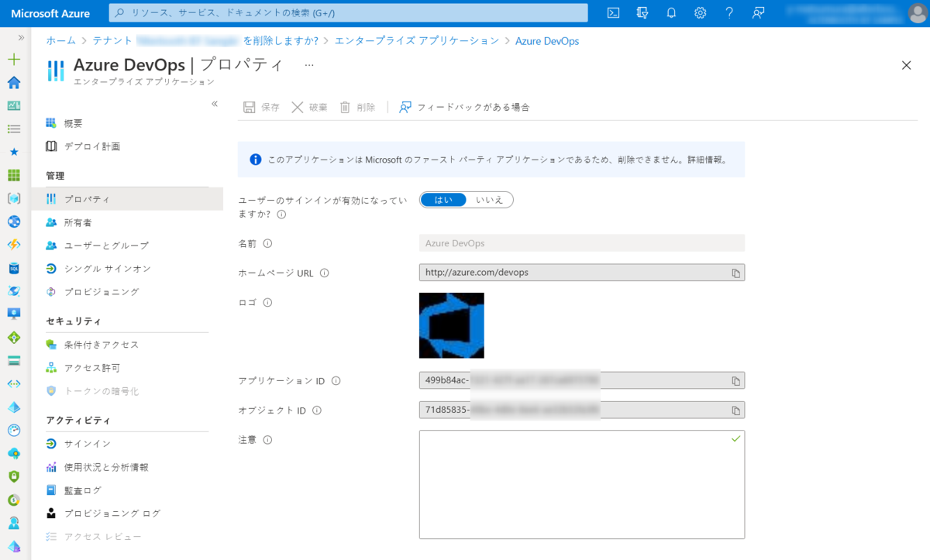The width and height of the screenshot is (930, 560).
Task: Click info icon next to ホームページ URL
Action: click(324, 273)
